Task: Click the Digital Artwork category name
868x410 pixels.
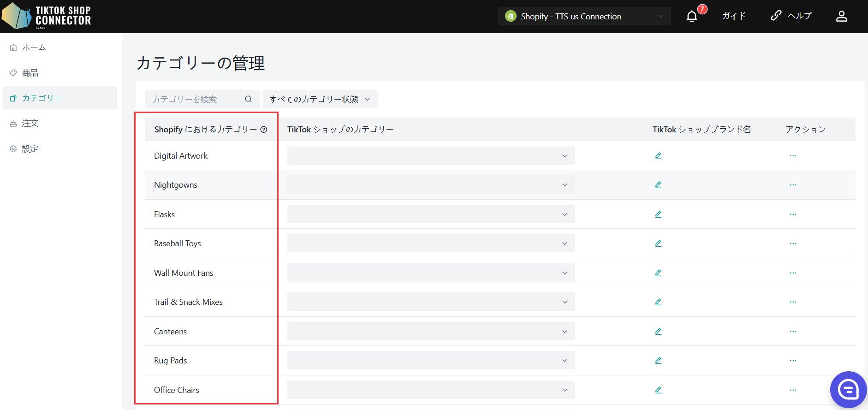Action: pyautogui.click(x=181, y=156)
